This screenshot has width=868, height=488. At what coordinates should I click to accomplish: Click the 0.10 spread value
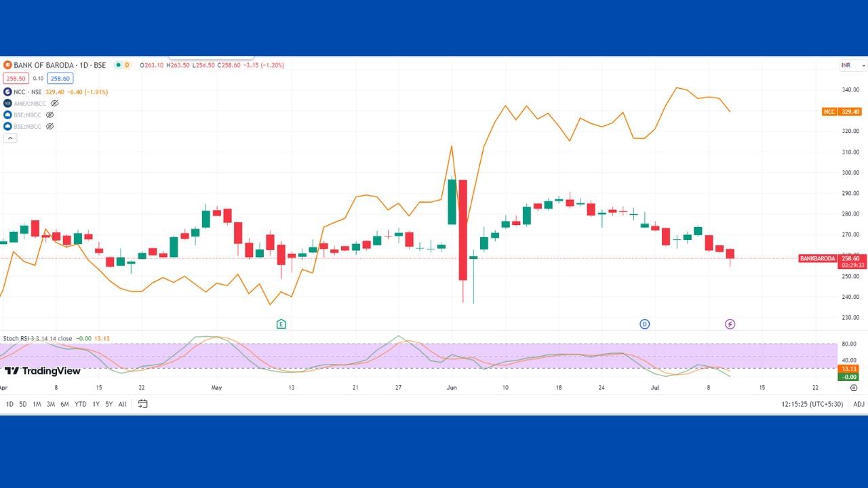pyautogui.click(x=38, y=79)
